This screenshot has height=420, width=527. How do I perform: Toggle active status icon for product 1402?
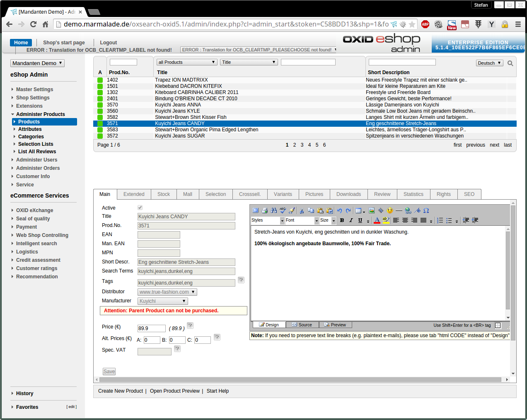pyautogui.click(x=100, y=80)
